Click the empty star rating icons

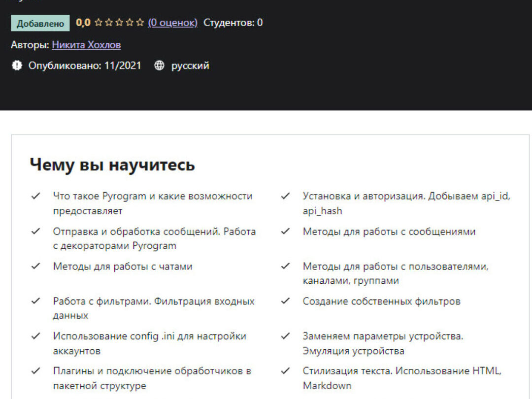pos(119,23)
